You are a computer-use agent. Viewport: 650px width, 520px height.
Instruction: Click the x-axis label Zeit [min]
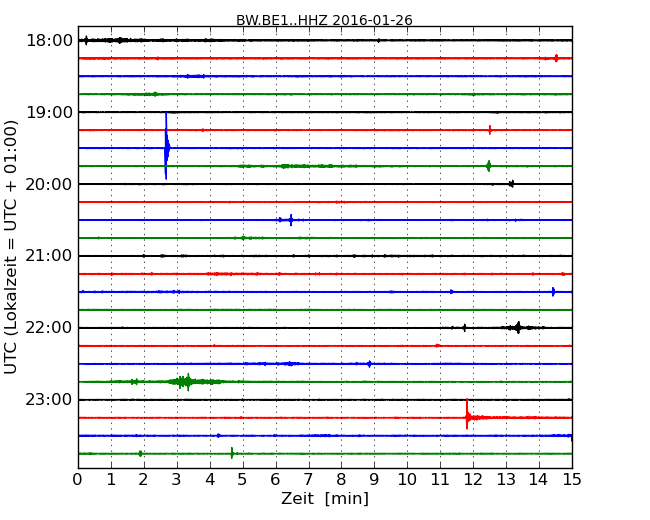click(x=325, y=498)
